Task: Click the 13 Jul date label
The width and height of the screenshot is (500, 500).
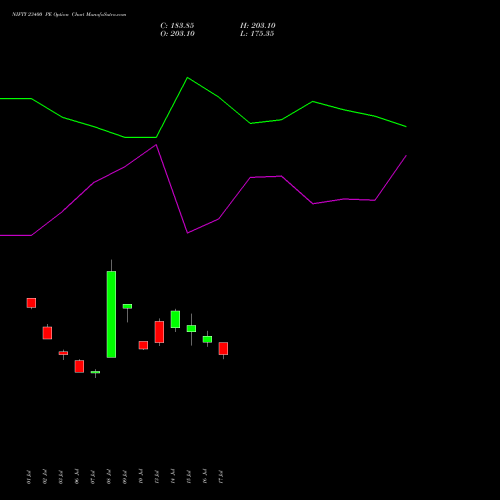Action: 157,477
